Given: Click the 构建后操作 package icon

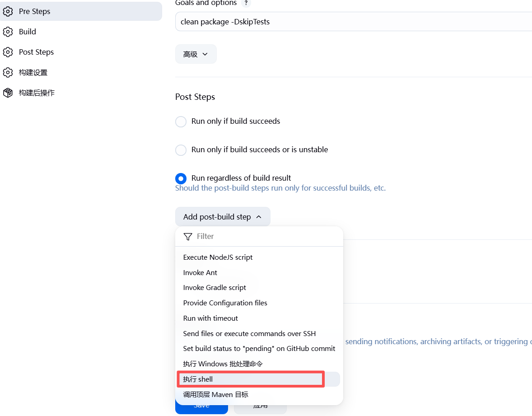Looking at the screenshot, I should coord(8,93).
